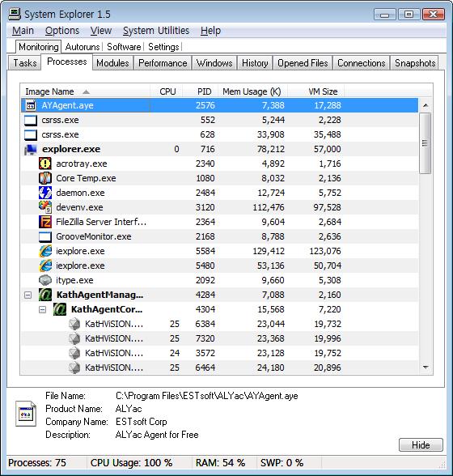
Task: Click the GrooveMonitor.exe icon
Action: 45,236
